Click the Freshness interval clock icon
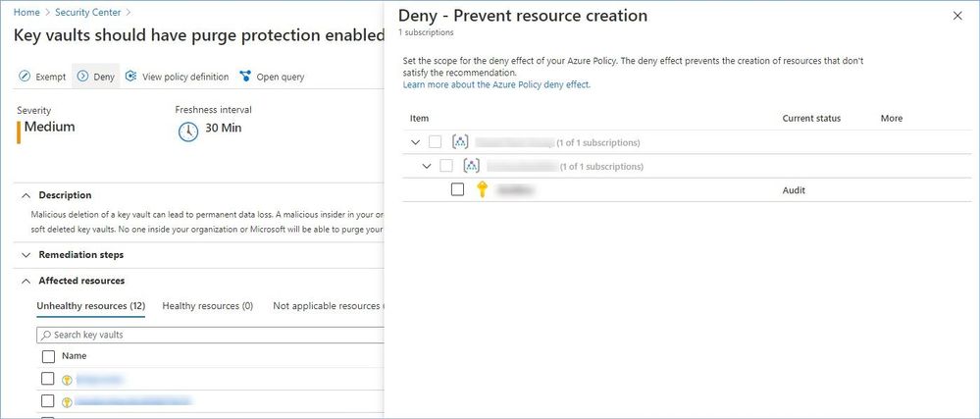 coord(187,131)
